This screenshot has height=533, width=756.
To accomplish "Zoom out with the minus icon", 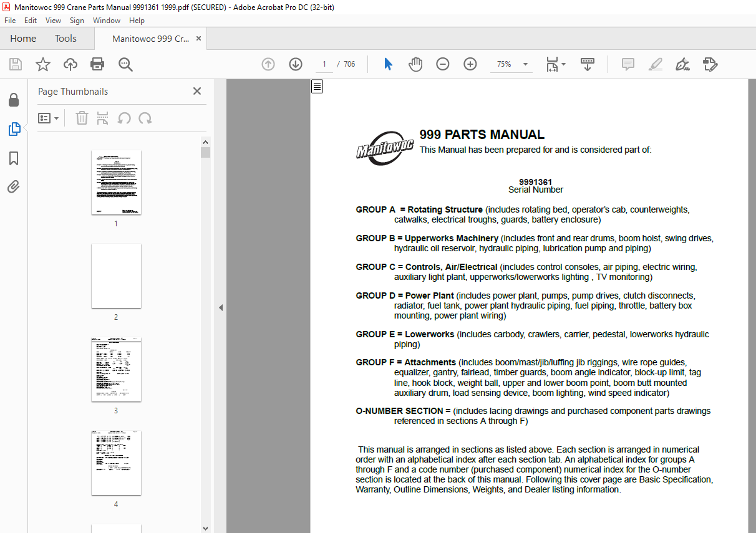I will point(443,64).
